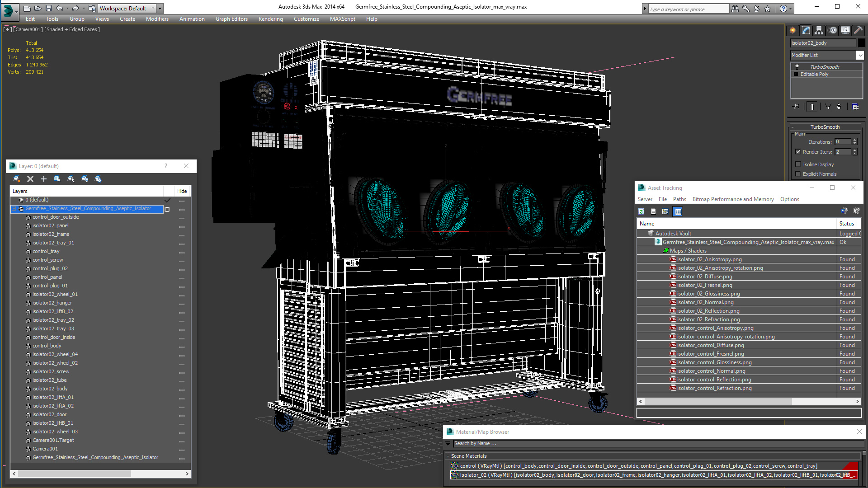Click Table View icon in Asset Tracking
Image resolution: width=868 pixels, height=488 pixels.
tap(678, 211)
